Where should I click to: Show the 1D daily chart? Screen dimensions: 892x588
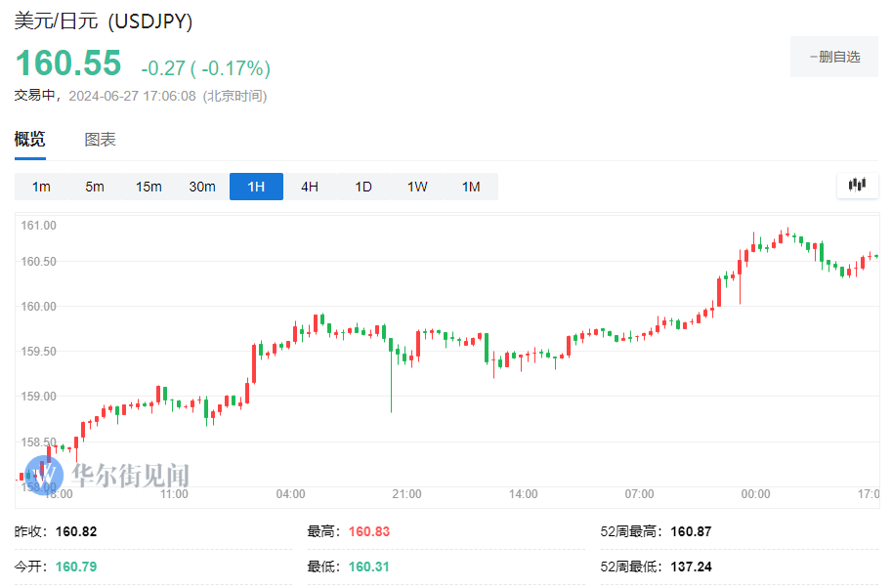click(x=363, y=187)
